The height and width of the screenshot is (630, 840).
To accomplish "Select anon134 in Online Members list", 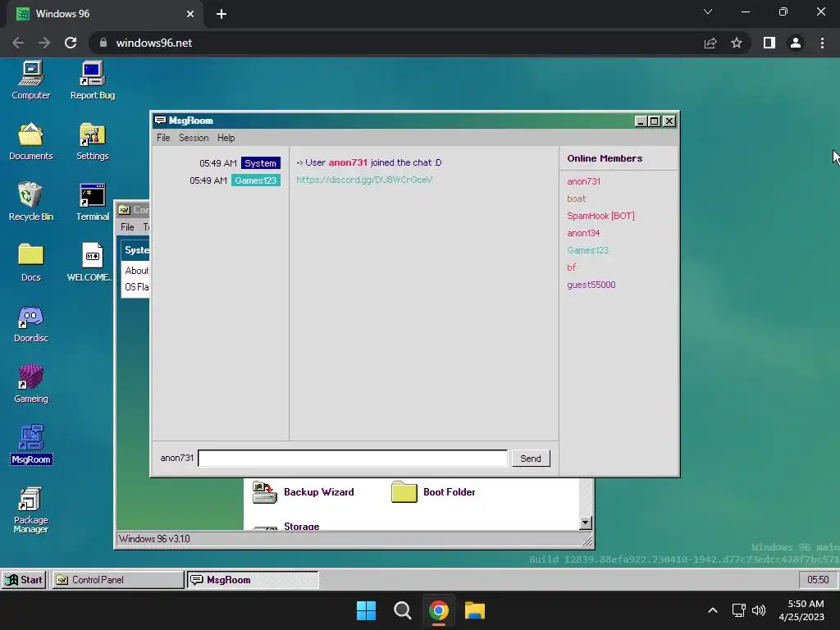I will pyautogui.click(x=583, y=233).
